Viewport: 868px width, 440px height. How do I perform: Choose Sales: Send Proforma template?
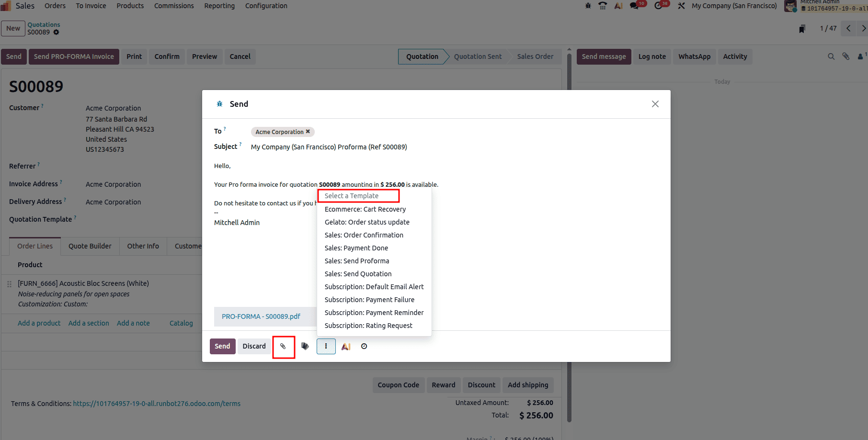(357, 261)
